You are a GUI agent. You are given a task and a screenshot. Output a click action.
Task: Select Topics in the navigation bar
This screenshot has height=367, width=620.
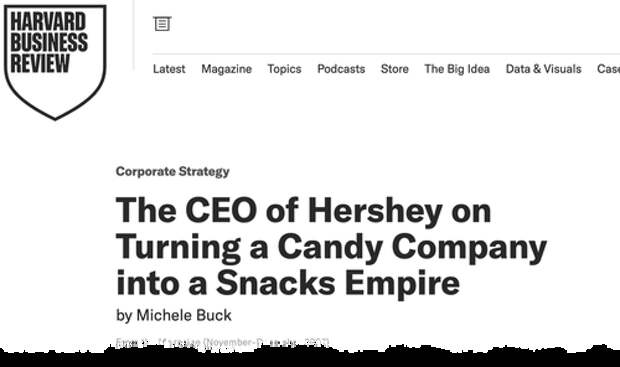point(284,69)
